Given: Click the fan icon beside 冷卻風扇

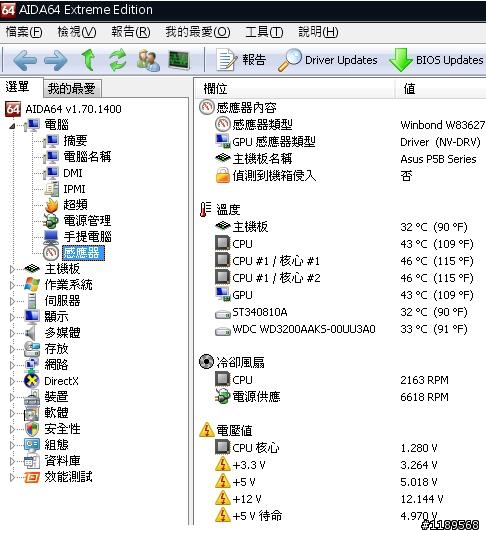Looking at the screenshot, I should pos(206,362).
